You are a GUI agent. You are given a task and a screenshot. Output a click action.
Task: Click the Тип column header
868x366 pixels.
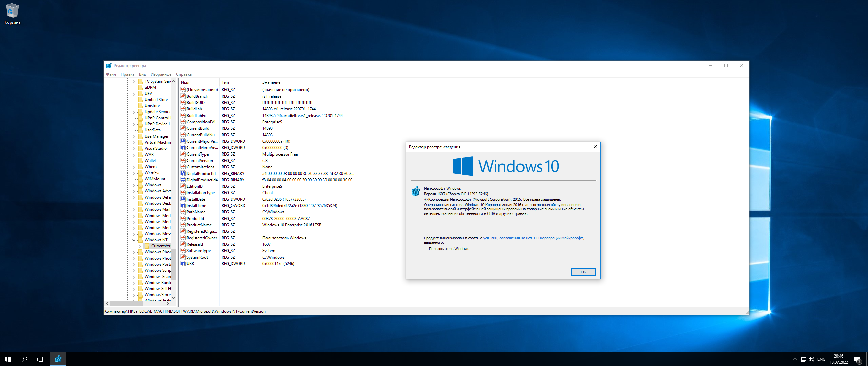240,82
